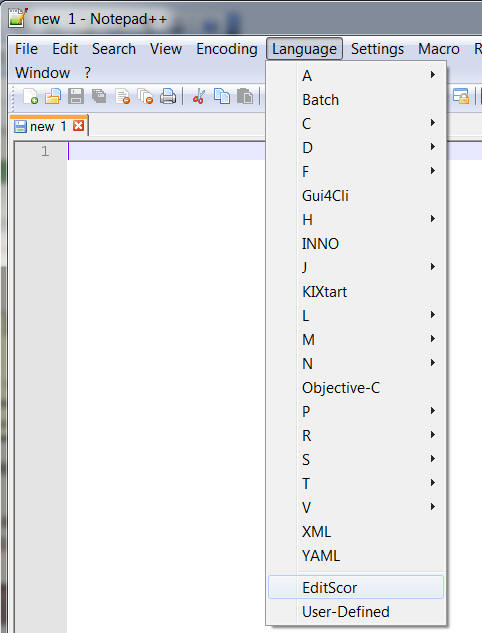Expand the C languages submenu
Screen dimensions: 482x633
coord(356,123)
